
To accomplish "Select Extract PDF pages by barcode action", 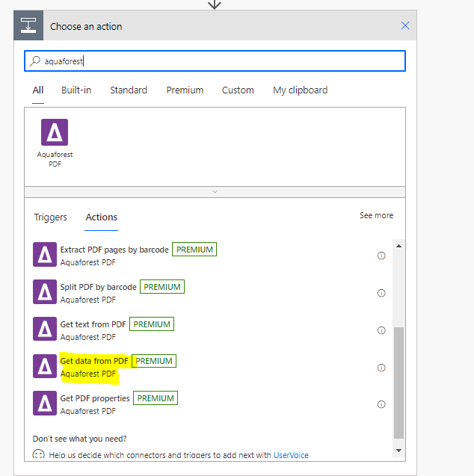I will coord(114,250).
